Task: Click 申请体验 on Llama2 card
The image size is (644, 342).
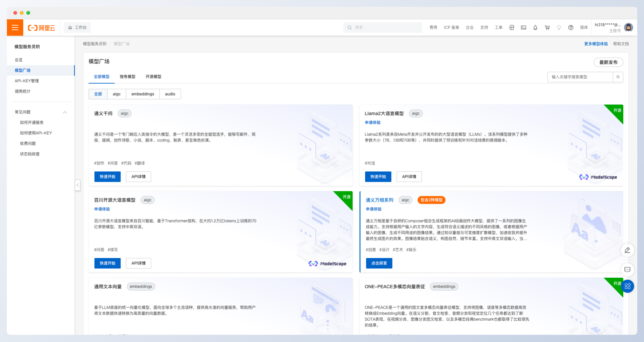Action: coord(373,122)
